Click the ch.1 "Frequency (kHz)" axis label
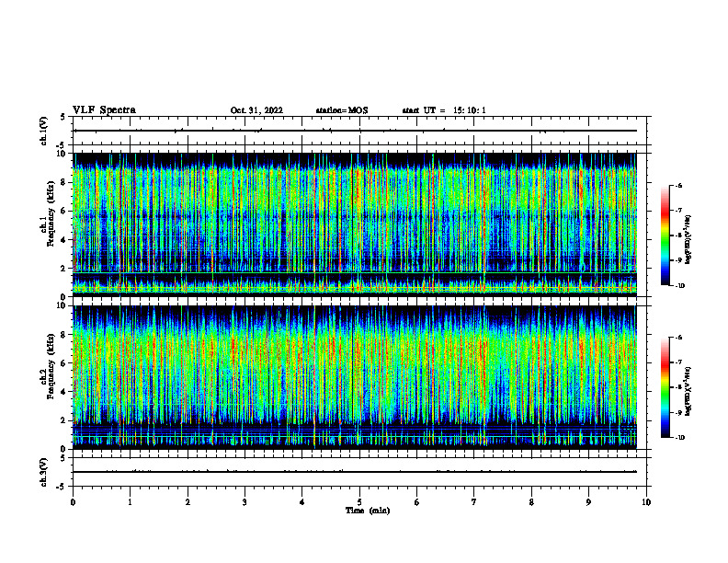 pos(50,214)
